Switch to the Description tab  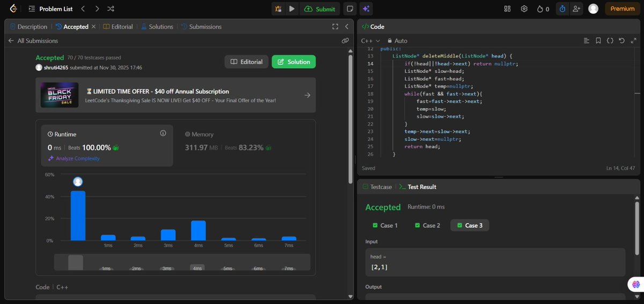click(28, 26)
